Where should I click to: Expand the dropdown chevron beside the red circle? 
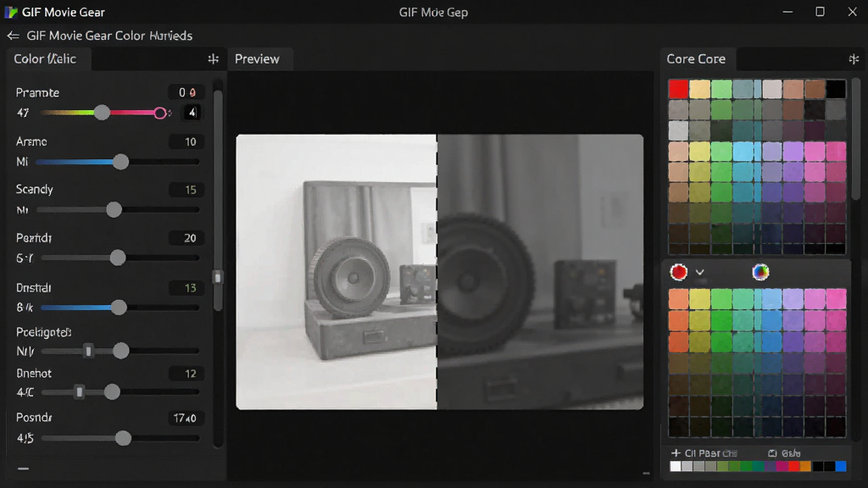pyautogui.click(x=699, y=272)
